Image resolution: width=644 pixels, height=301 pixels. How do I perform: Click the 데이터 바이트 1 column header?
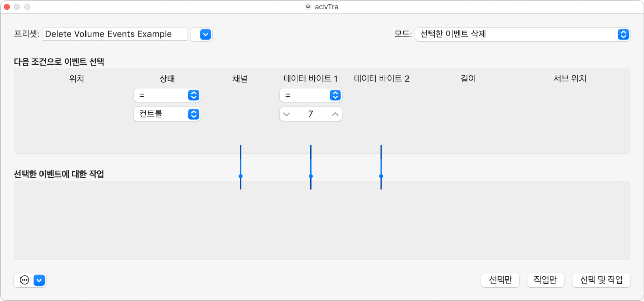click(x=310, y=79)
